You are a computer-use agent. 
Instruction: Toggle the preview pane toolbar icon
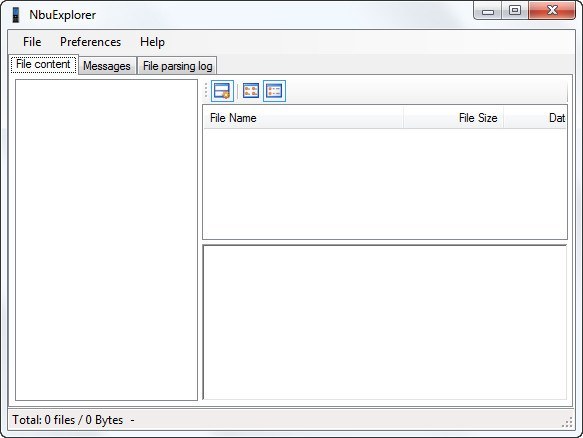pos(222,91)
